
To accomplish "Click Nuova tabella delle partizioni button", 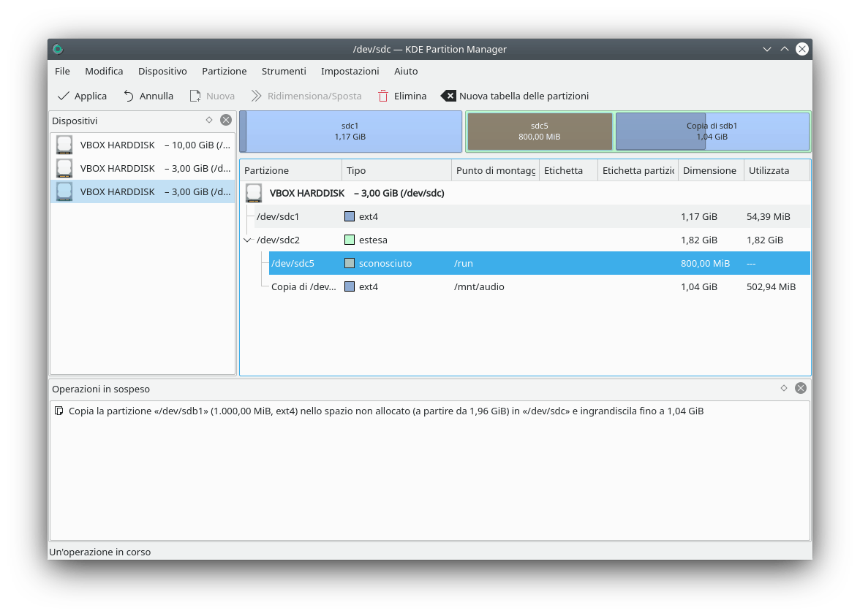I will (515, 96).
